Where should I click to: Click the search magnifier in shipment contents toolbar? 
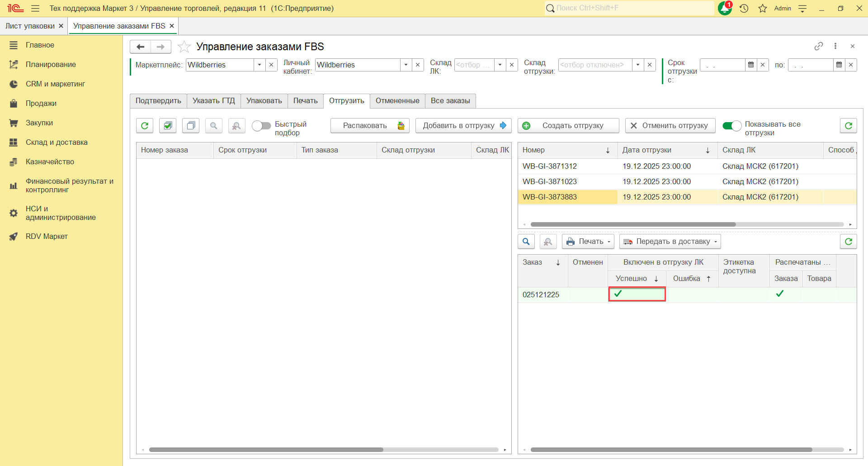point(526,242)
